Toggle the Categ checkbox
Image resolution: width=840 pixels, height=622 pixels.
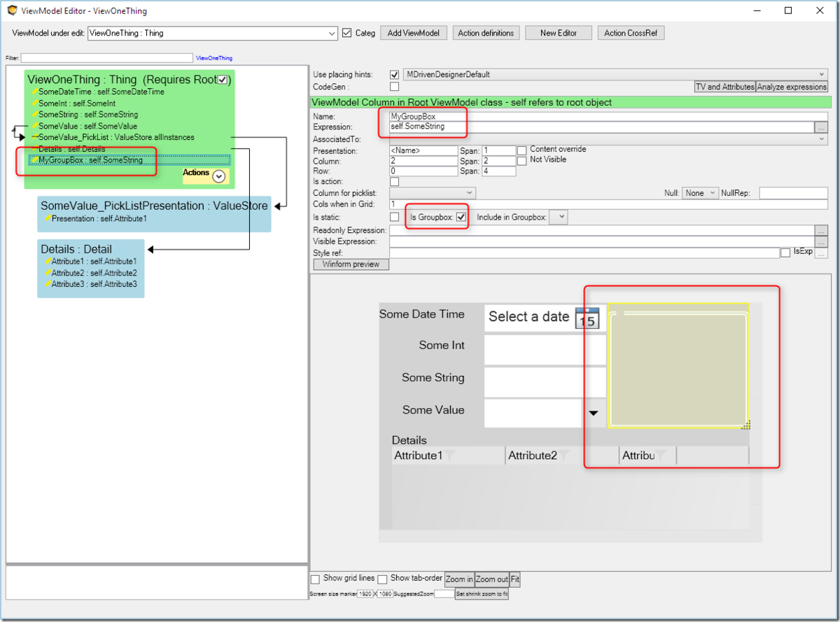(x=347, y=33)
